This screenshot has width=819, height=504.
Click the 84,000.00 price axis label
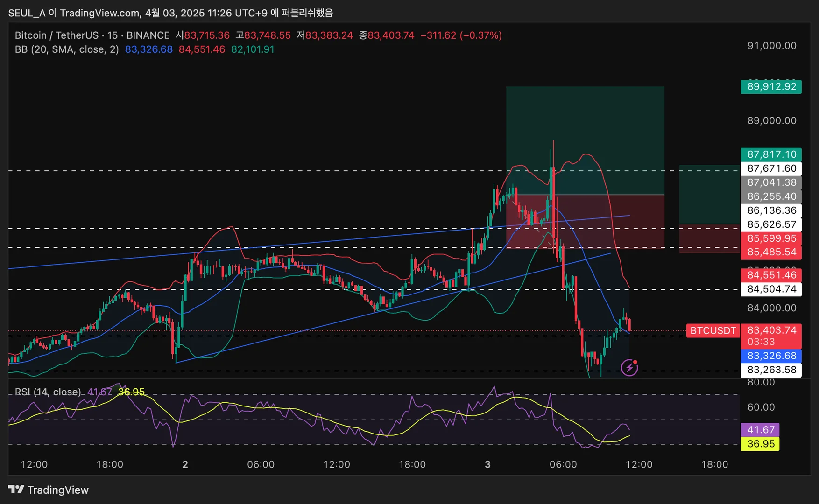(772, 308)
